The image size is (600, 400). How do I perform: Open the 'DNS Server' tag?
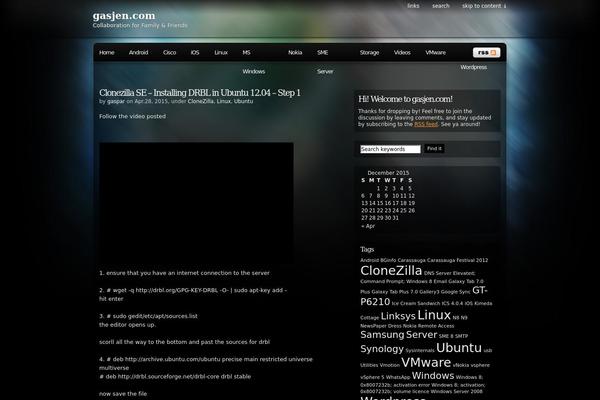[x=438, y=273]
